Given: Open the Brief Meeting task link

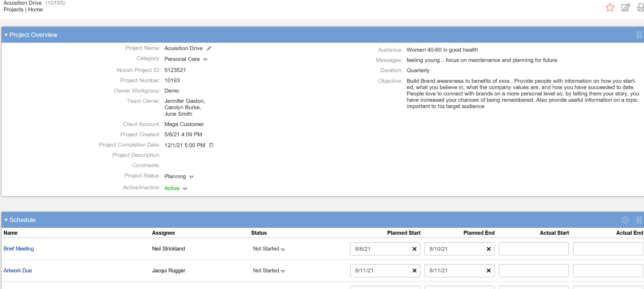Looking at the screenshot, I should point(19,249).
